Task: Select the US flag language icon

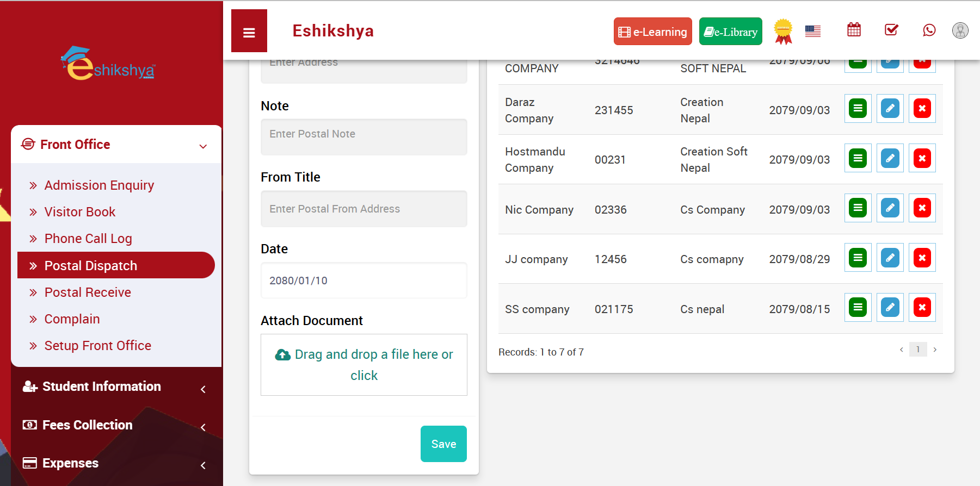Action: pyautogui.click(x=812, y=32)
